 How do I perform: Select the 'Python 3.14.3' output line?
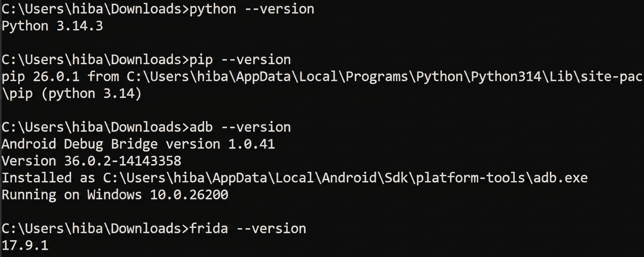click(x=52, y=26)
